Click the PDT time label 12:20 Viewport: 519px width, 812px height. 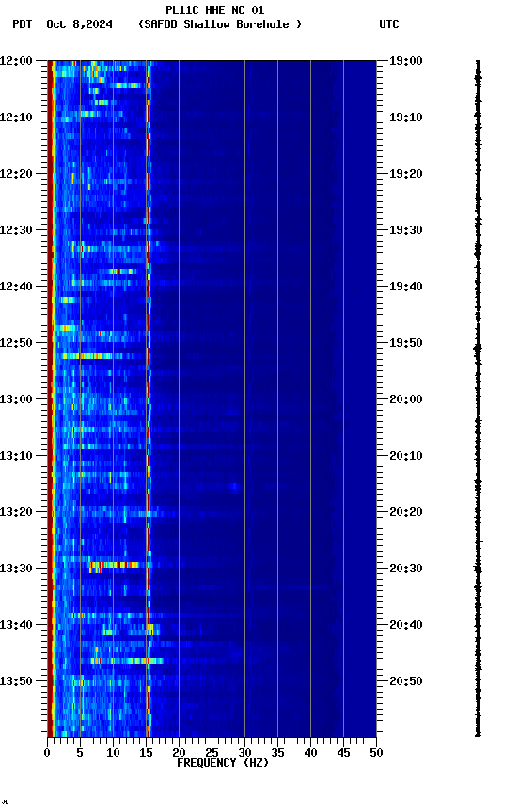(x=16, y=174)
